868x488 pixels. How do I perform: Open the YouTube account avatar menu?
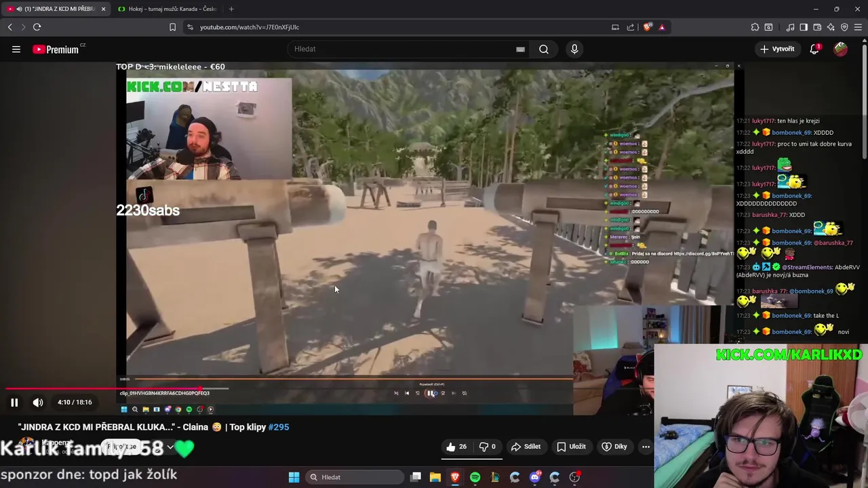click(x=840, y=49)
